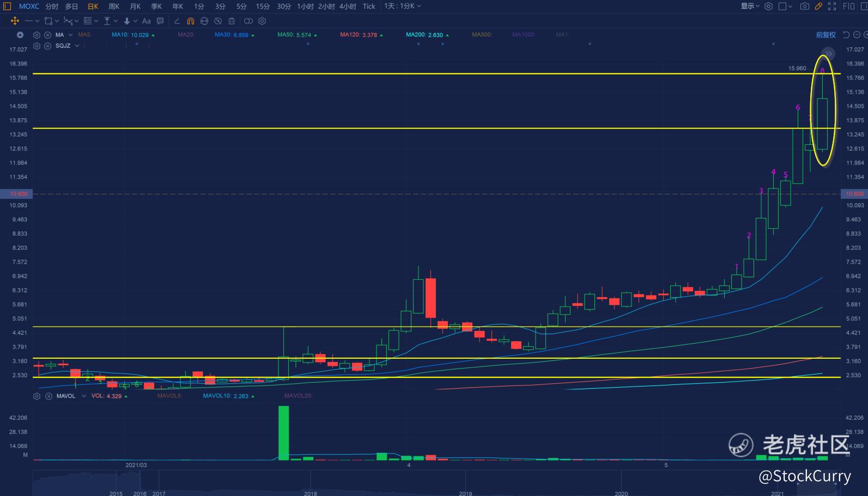Viewport: 868px width, 496px height.
Task: Switch to 周K weekly chart tab
Action: click(x=114, y=6)
